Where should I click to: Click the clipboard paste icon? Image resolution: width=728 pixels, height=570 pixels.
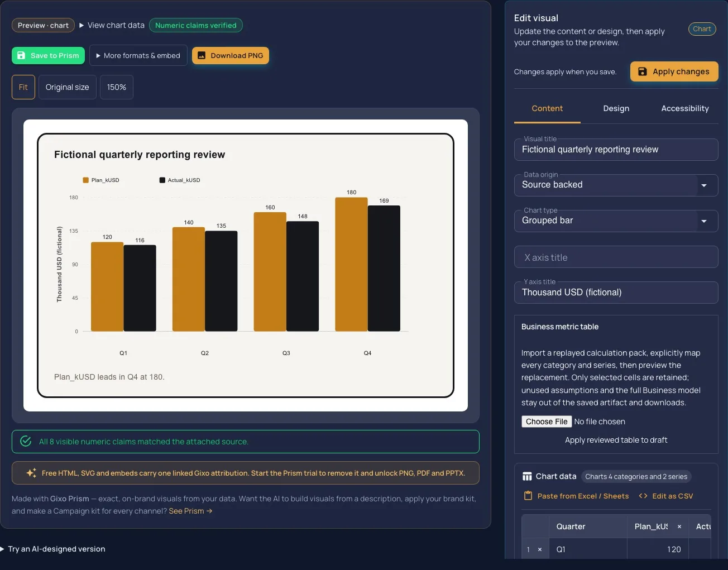pyautogui.click(x=528, y=496)
